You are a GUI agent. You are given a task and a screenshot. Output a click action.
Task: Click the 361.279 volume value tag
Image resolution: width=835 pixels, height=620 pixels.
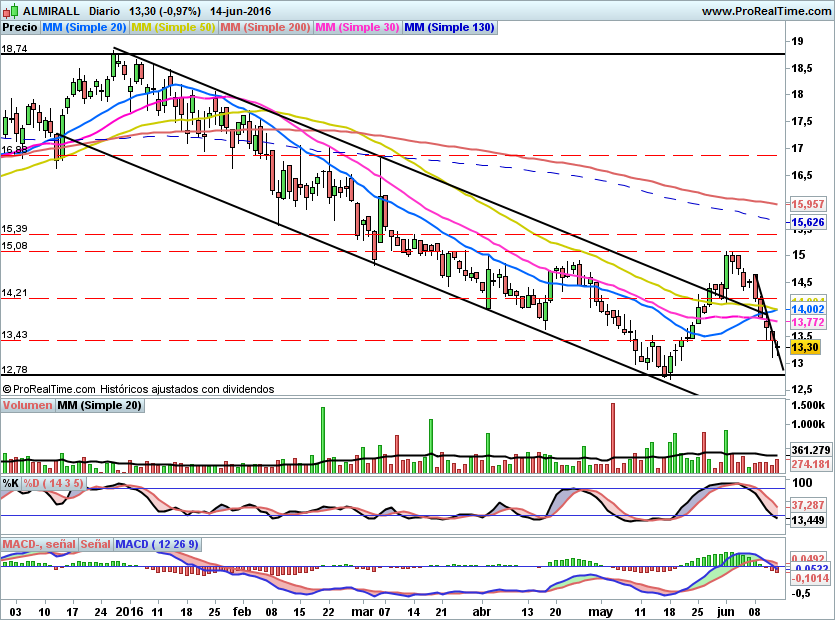tap(809, 451)
